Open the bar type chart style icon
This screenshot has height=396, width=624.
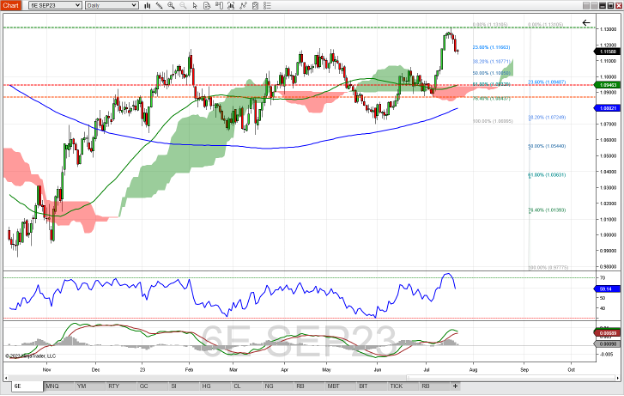click(147, 6)
